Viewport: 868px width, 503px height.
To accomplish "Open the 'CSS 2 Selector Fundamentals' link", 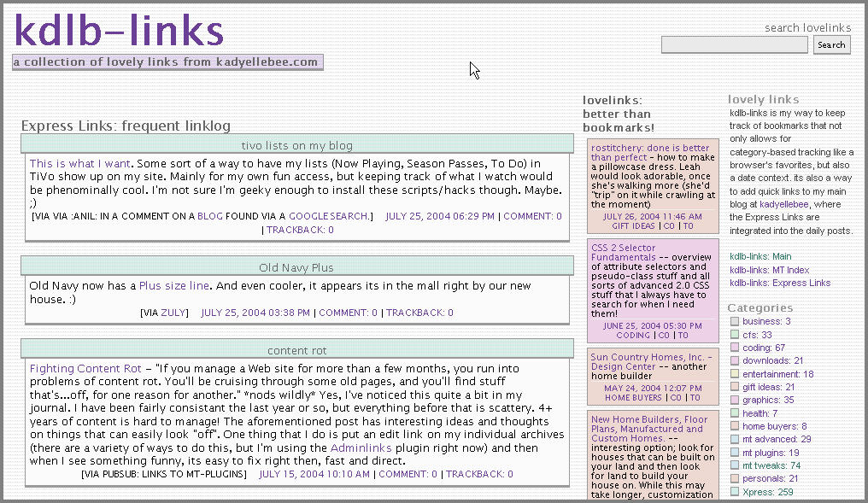I will [x=624, y=253].
